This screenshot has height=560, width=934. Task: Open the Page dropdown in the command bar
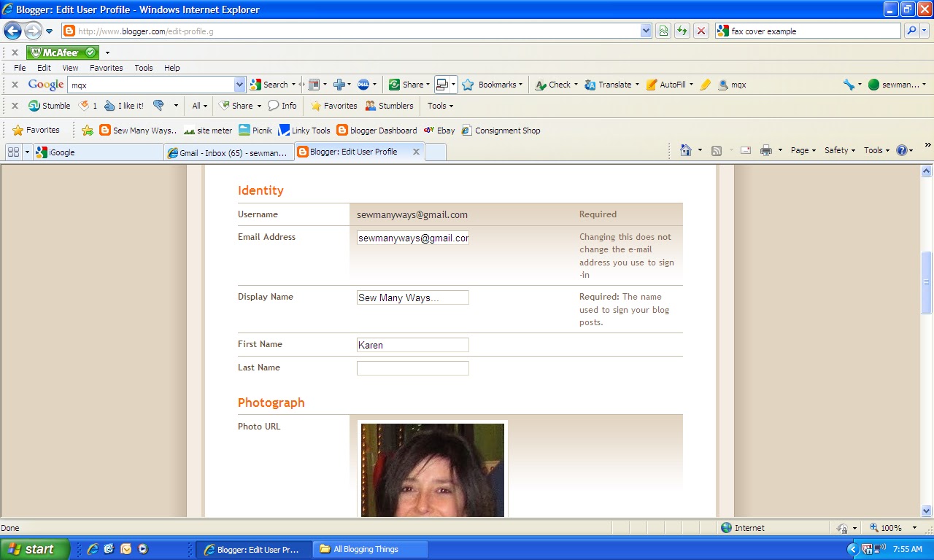click(803, 150)
